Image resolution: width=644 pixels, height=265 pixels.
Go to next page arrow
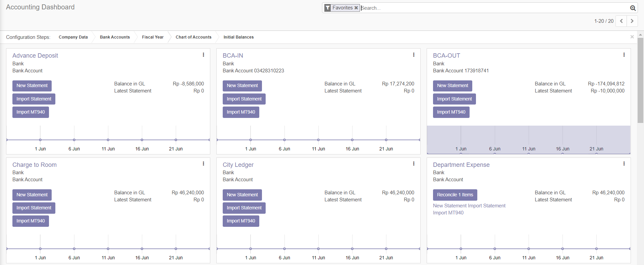[632, 21]
